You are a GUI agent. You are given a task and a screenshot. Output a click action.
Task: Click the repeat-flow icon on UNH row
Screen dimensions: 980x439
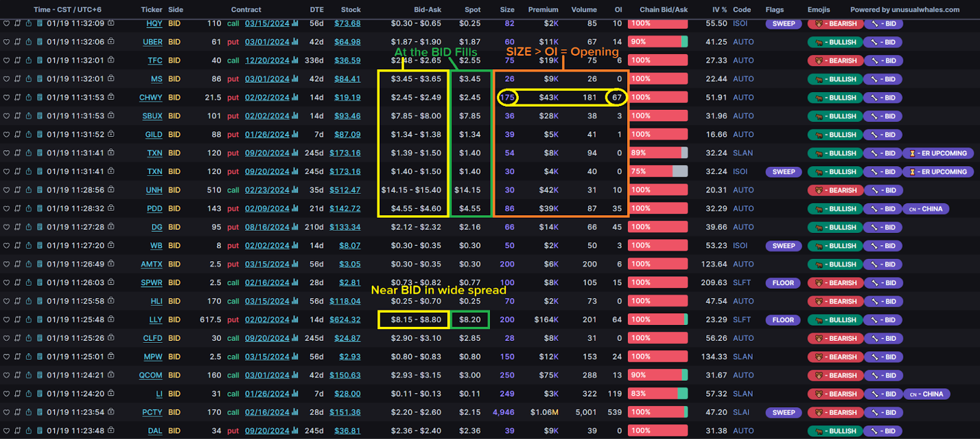(x=17, y=189)
